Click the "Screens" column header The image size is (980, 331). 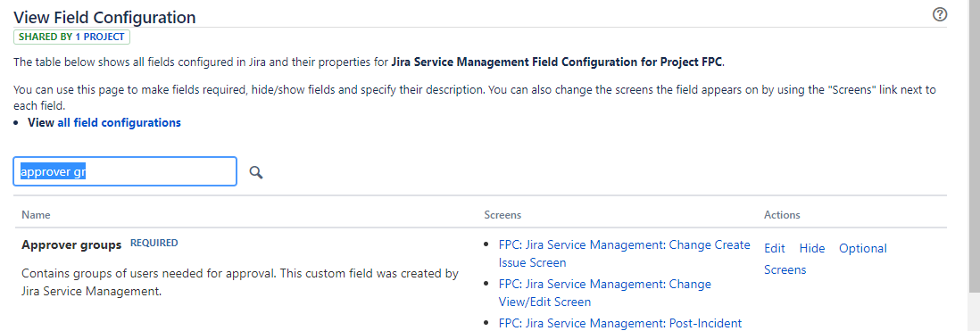502,215
